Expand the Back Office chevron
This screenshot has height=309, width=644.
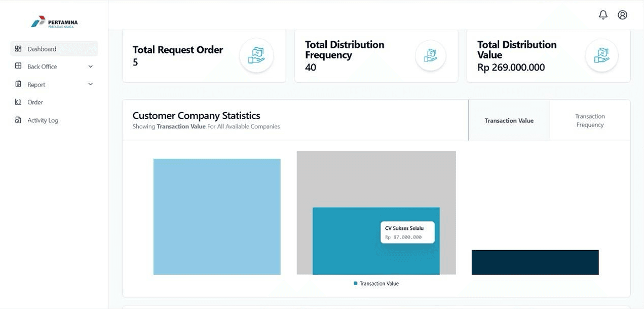tap(91, 66)
